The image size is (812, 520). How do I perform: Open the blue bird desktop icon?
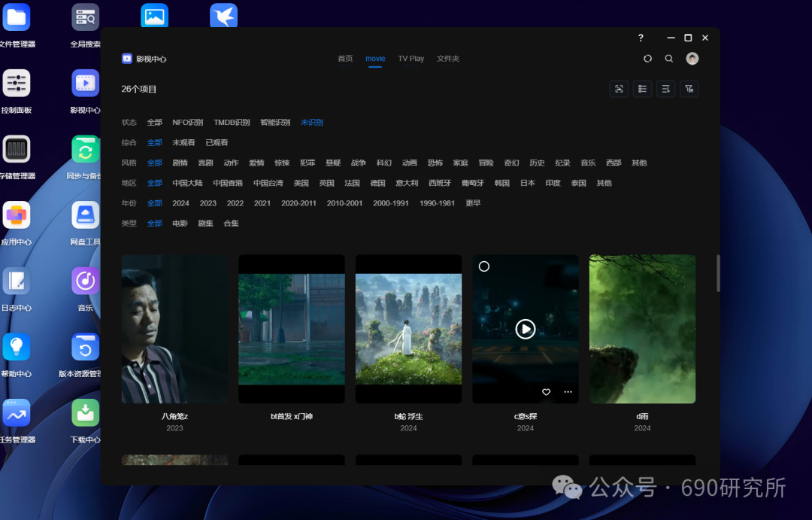(223, 16)
